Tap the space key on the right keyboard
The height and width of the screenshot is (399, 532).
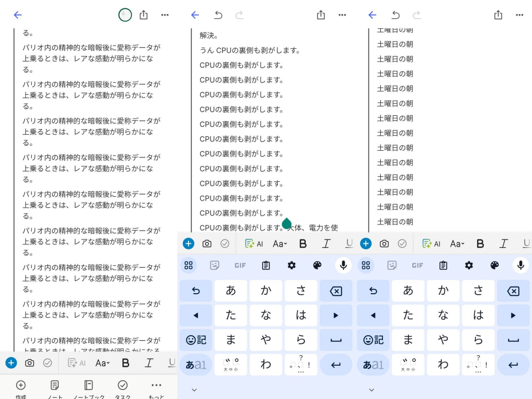coord(513,340)
